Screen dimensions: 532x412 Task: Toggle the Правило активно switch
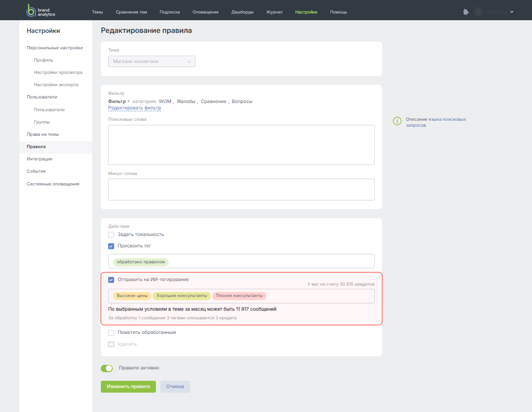[x=107, y=368]
